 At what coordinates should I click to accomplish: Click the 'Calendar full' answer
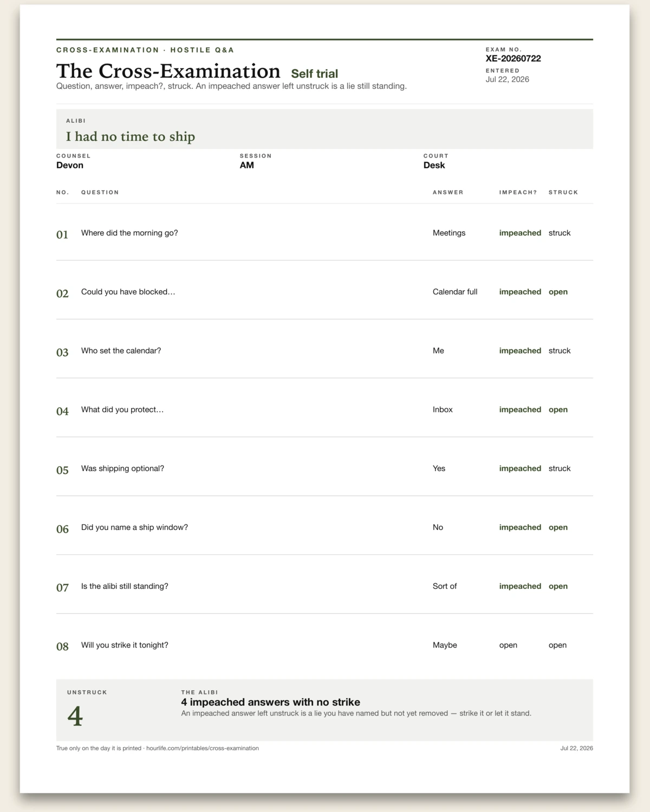(455, 292)
